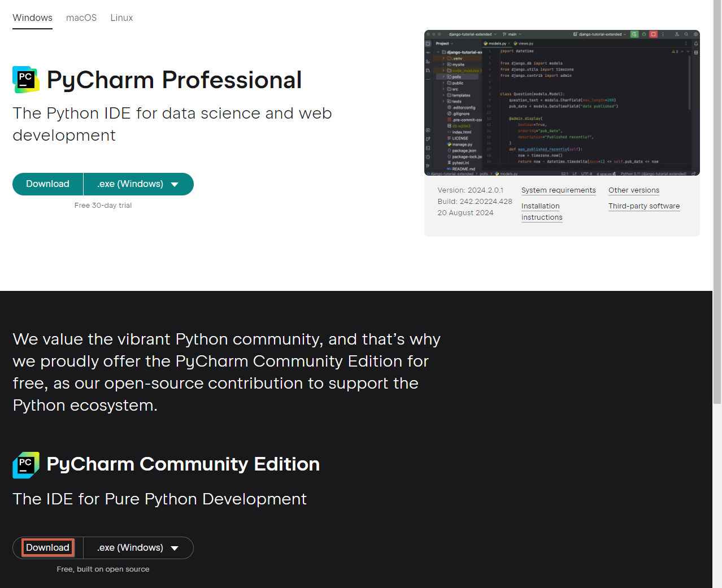Click the 'Build: 242.20224.428' text
The width and height of the screenshot is (722, 588).
click(x=475, y=202)
